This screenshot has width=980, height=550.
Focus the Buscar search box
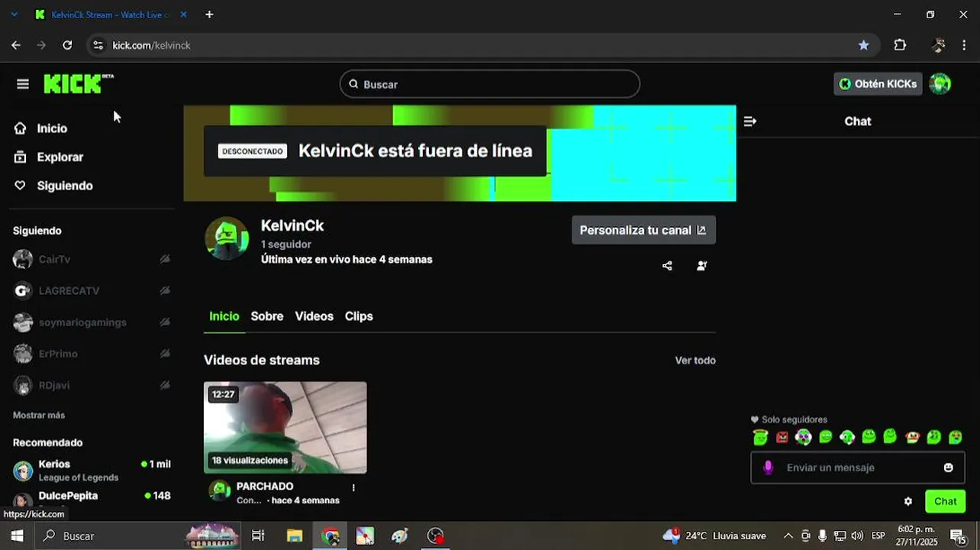(489, 84)
